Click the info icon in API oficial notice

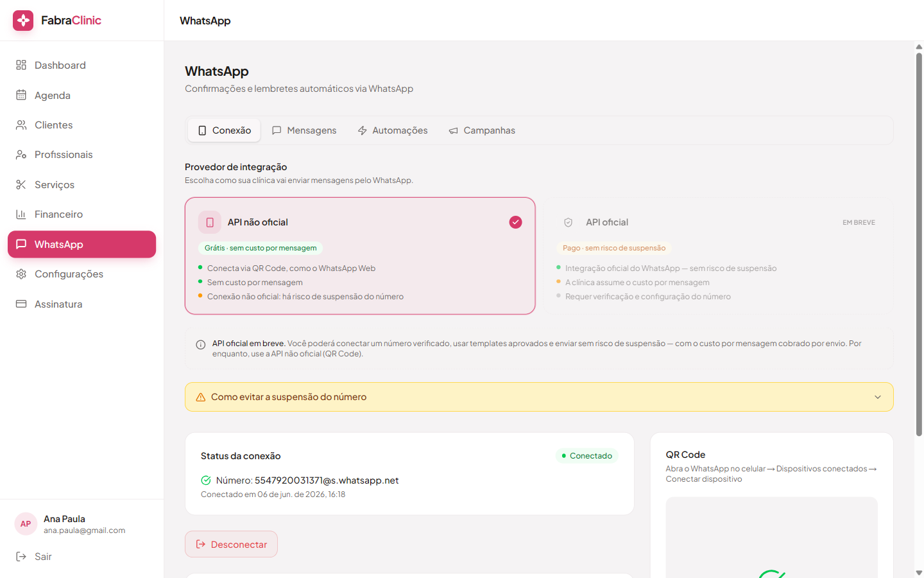point(200,345)
